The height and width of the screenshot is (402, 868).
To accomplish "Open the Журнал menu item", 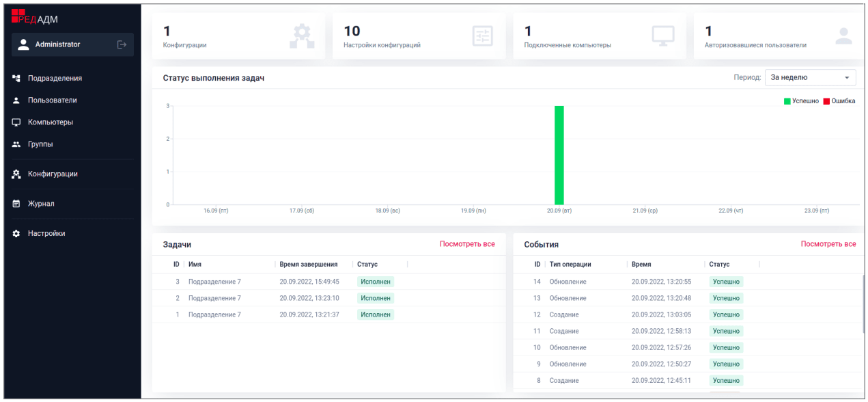I will click(x=41, y=204).
